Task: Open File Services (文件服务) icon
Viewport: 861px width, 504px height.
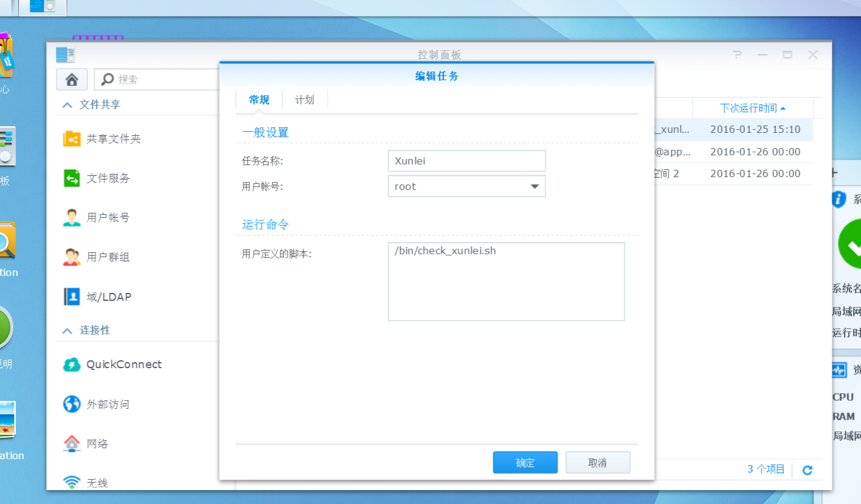Action: point(72,178)
